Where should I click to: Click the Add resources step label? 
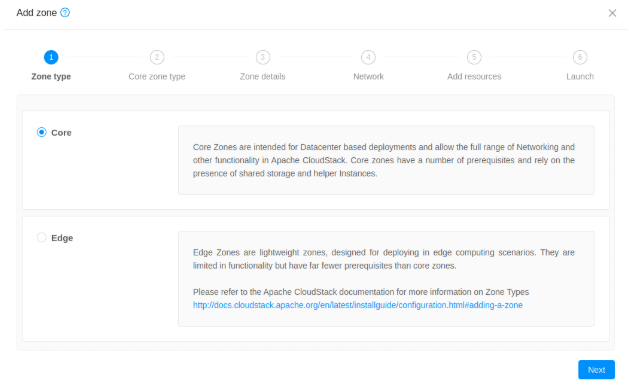[x=474, y=77]
